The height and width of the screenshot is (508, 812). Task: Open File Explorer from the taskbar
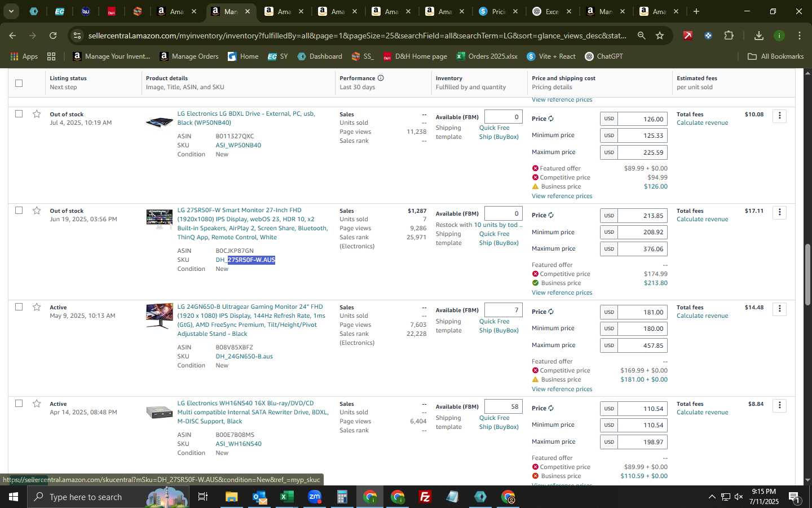coord(232,497)
